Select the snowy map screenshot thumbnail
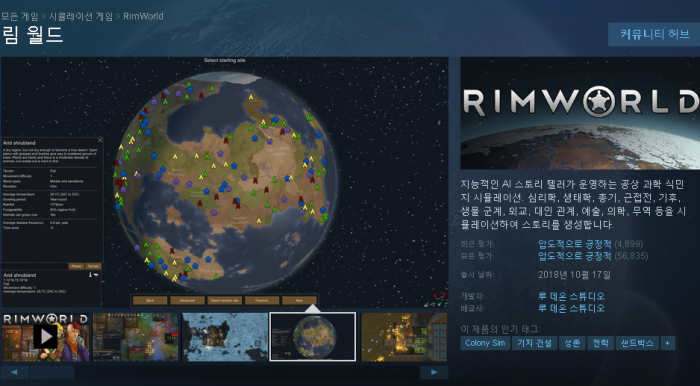Image resolution: width=700 pixels, height=386 pixels. click(225, 337)
